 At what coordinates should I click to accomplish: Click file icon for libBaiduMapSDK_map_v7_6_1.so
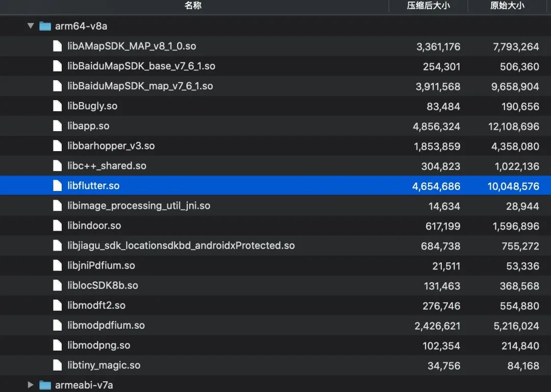tap(57, 86)
